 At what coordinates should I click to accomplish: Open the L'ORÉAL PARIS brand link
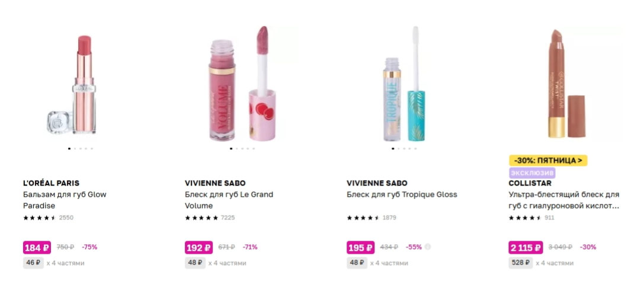pos(52,183)
